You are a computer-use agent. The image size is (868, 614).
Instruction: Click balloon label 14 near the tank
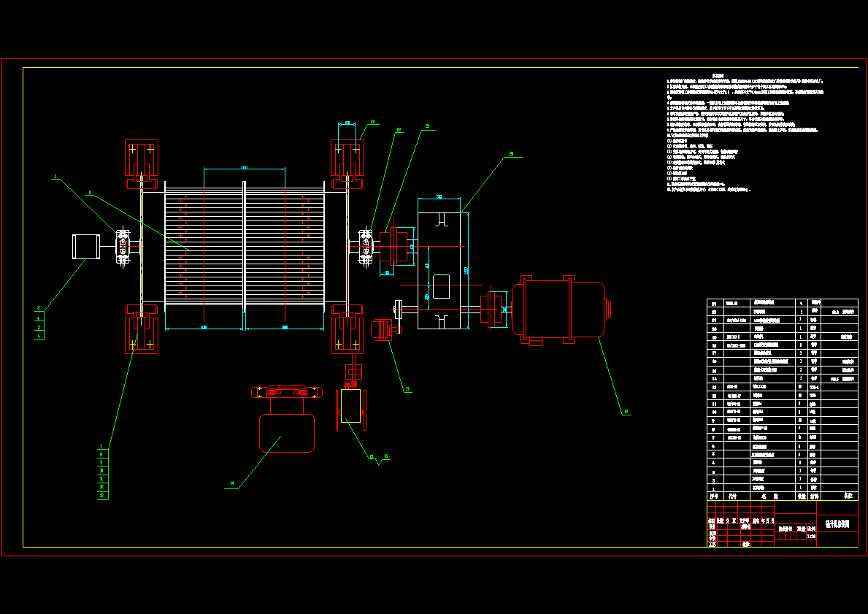click(231, 484)
